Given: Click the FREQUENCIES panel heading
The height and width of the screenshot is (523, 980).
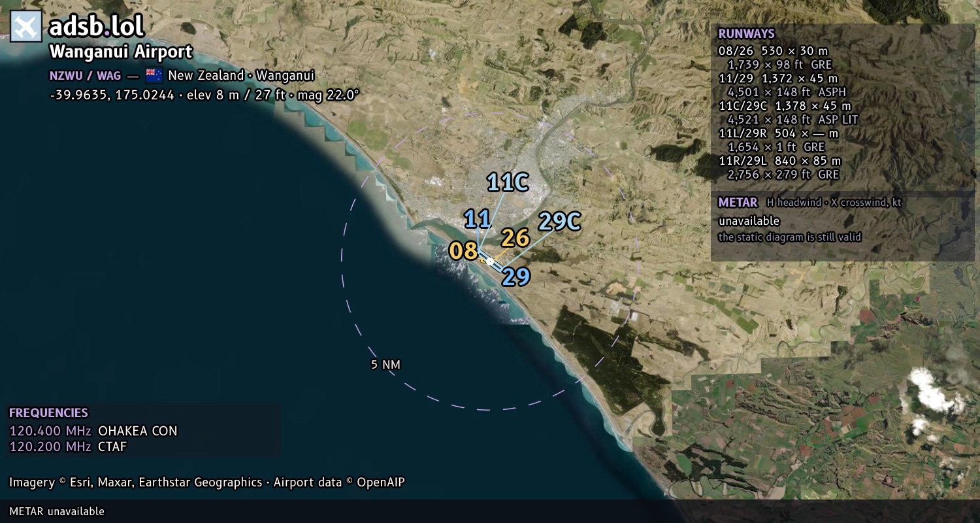Looking at the screenshot, I should (48, 413).
